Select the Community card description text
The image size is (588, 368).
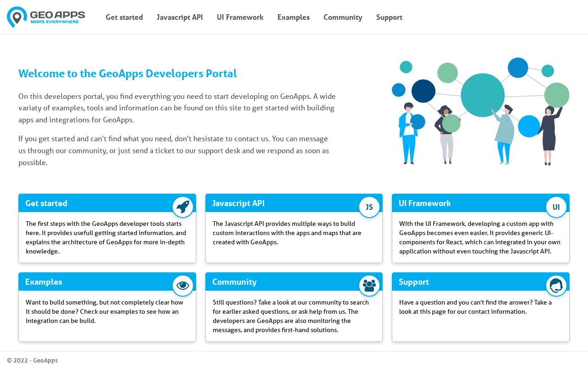pos(290,316)
